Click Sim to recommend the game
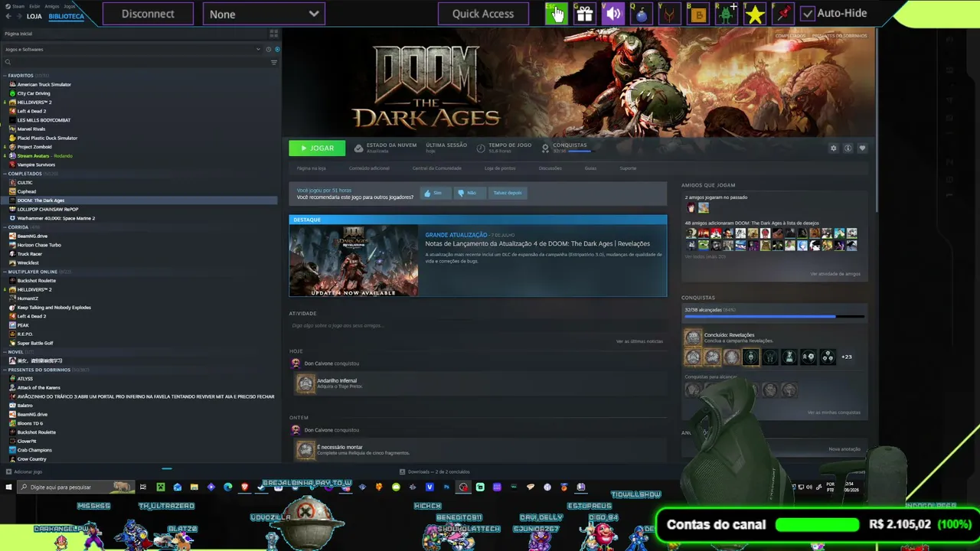Viewport: 980px width, 551px height. click(435, 193)
